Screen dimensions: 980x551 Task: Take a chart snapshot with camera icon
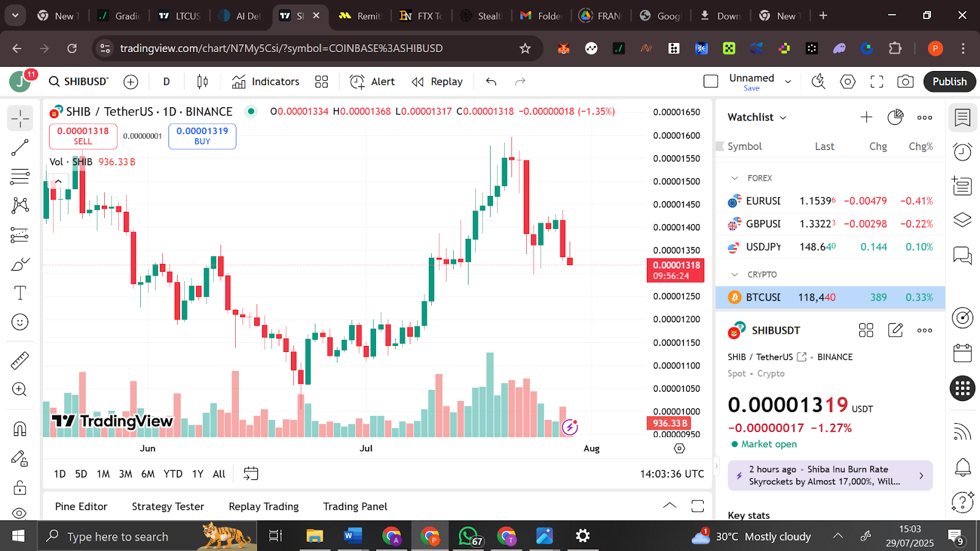coord(905,81)
